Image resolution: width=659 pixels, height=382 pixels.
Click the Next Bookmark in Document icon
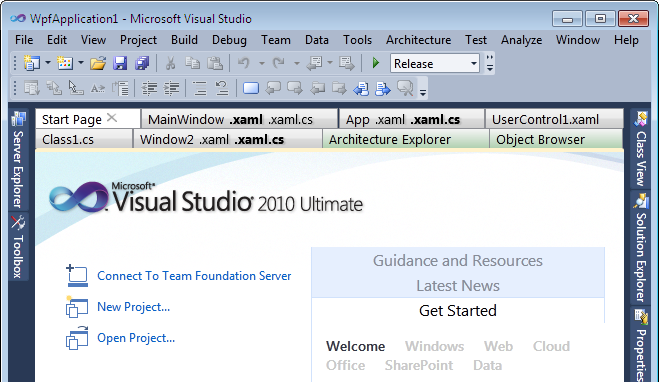(383, 88)
